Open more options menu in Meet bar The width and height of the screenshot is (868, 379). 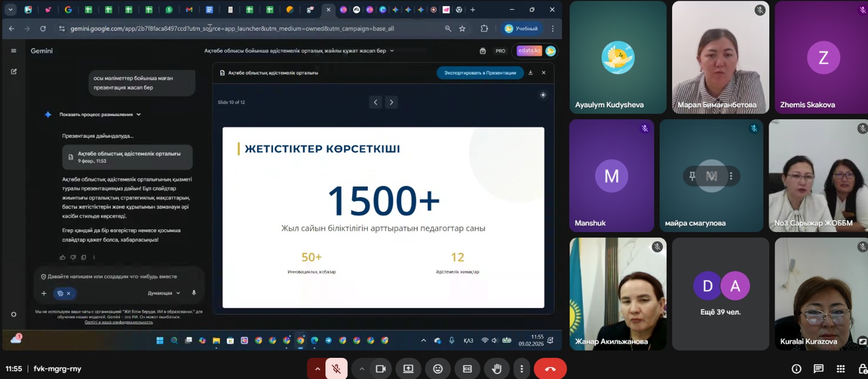point(521,369)
